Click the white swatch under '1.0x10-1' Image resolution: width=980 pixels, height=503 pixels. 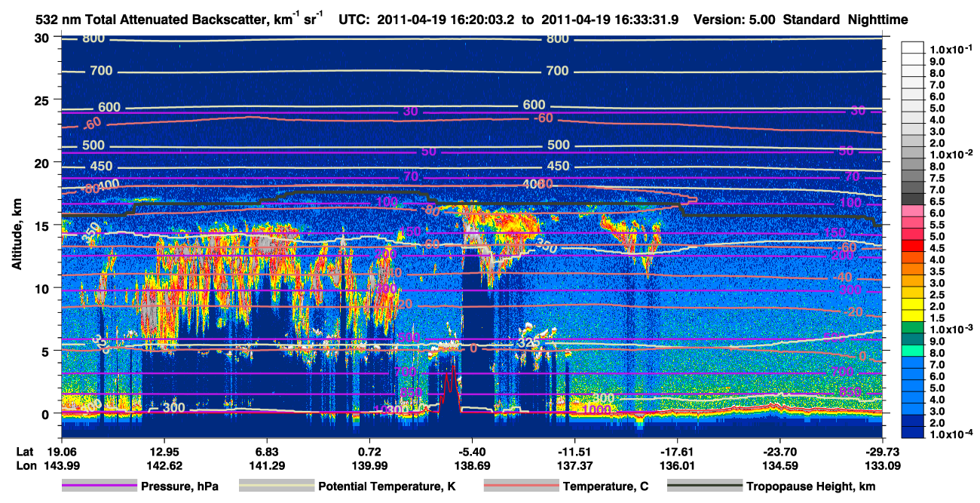pyautogui.click(x=914, y=47)
